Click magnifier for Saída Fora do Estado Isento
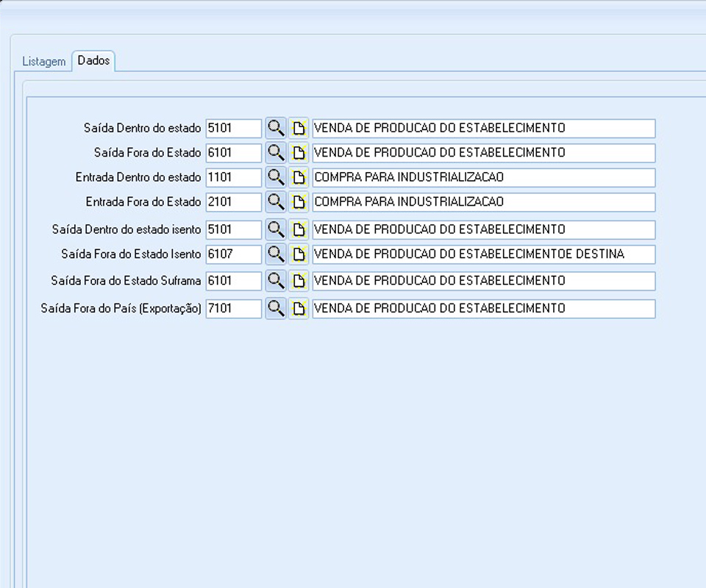Image resolution: width=706 pixels, height=588 pixels. (275, 254)
